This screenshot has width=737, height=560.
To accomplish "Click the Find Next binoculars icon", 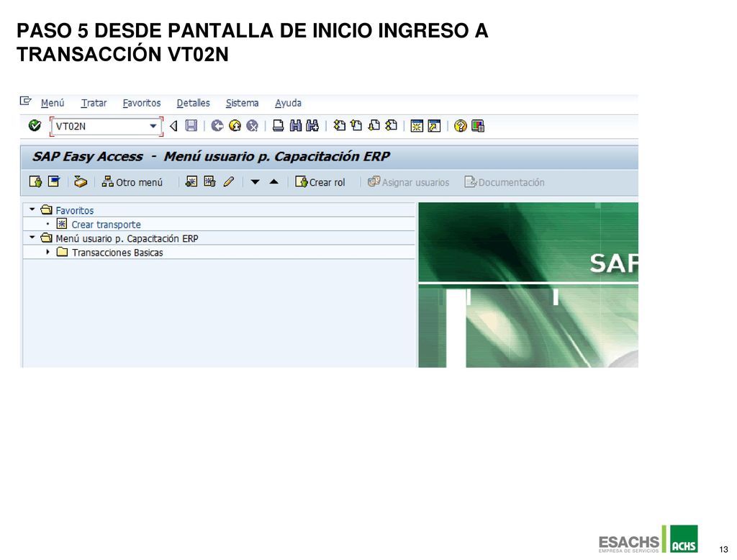I will pyautogui.click(x=312, y=125).
